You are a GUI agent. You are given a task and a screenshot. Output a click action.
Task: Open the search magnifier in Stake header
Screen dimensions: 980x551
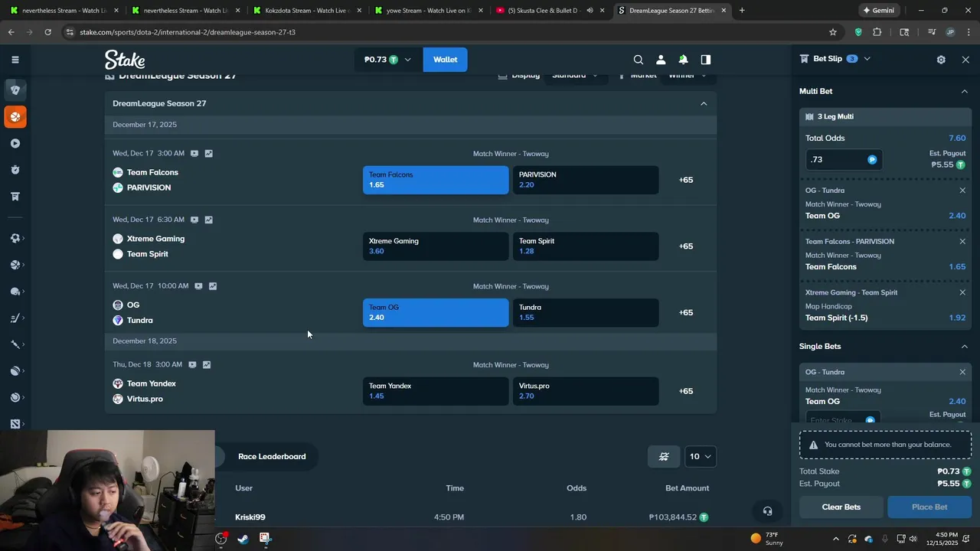638,60
